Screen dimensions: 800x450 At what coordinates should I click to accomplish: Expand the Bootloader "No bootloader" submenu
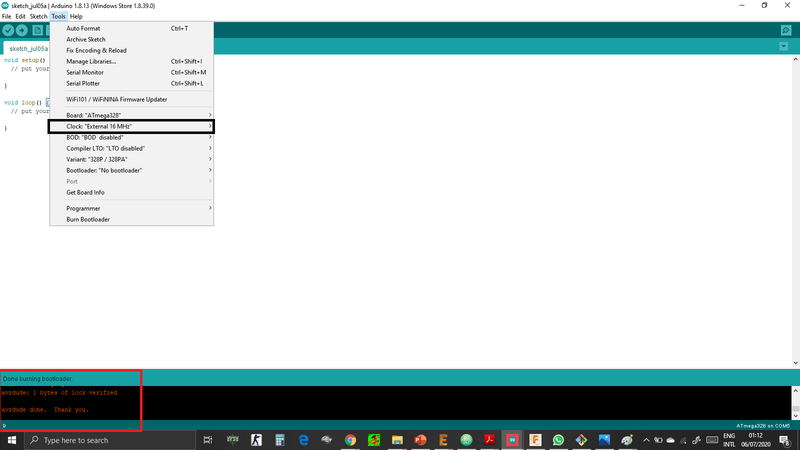point(132,170)
